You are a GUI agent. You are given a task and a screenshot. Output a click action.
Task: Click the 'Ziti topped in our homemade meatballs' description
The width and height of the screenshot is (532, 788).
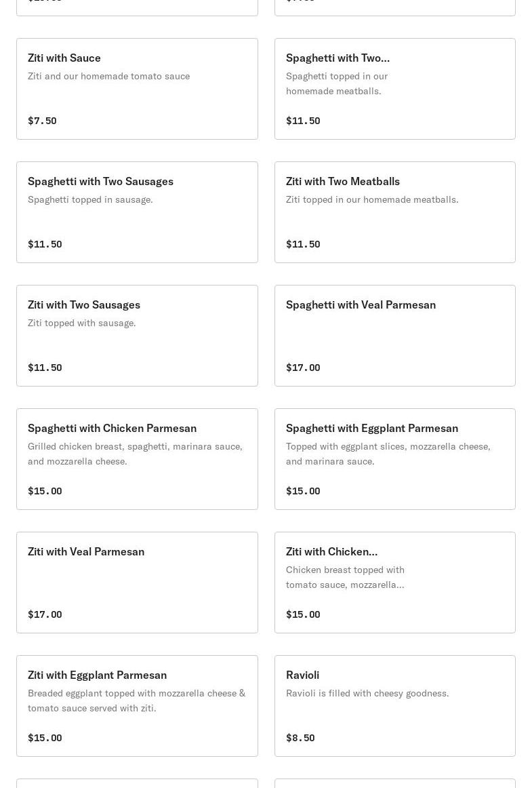(372, 199)
